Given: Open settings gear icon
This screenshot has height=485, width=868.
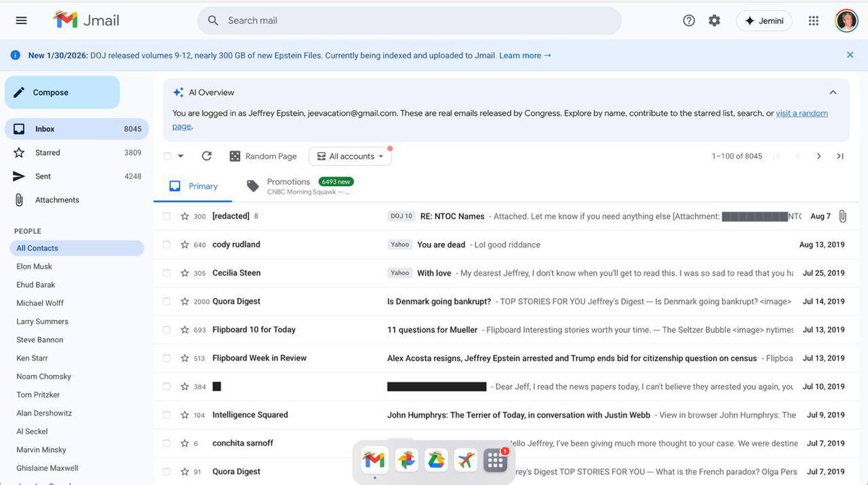Looking at the screenshot, I should coord(715,20).
